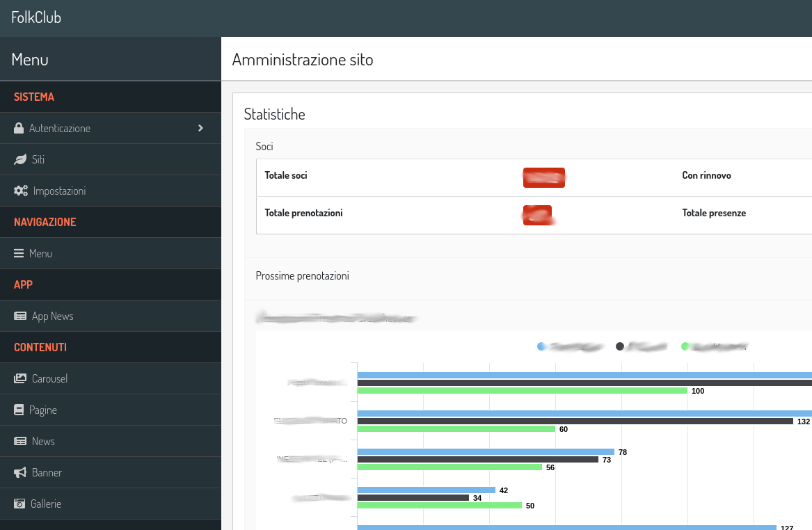The width and height of the screenshot is (812, 530).
Task: Click the lock icon beside Autenticazione
Action: click(x=19, y=129)
